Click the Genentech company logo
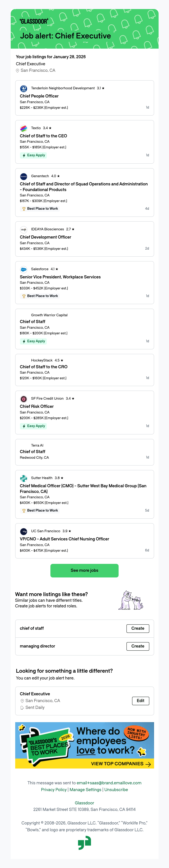 tap(24, 176)
